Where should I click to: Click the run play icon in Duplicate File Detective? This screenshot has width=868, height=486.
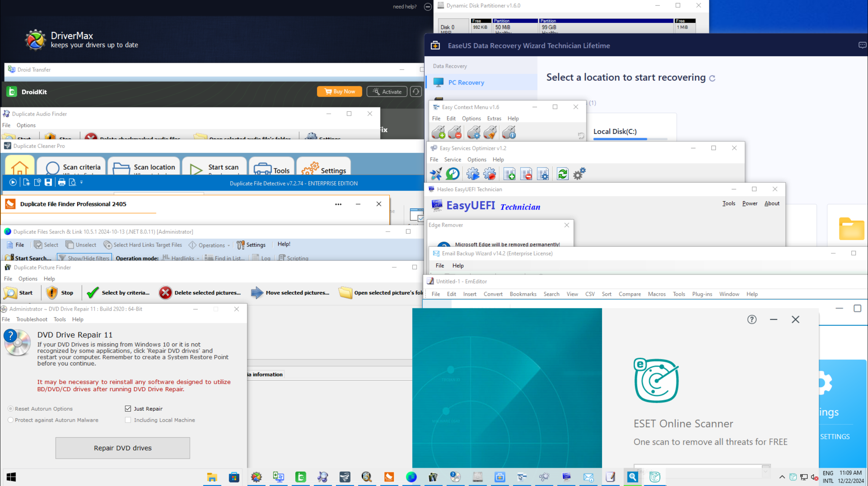[13, 183]
